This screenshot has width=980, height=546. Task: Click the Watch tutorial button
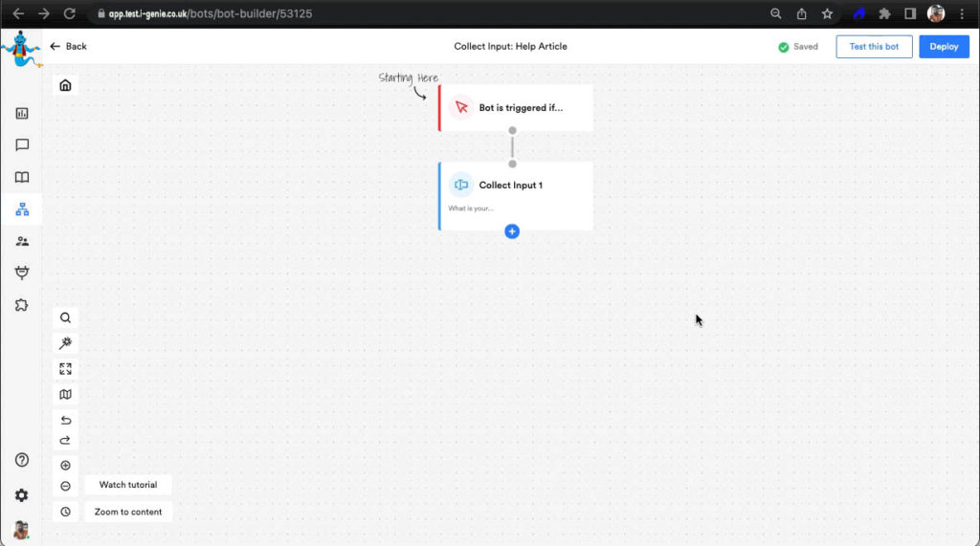coord(128,485)
